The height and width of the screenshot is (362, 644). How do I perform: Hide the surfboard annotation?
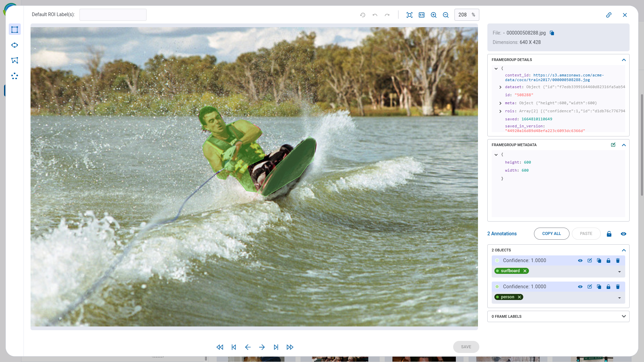[x=580, y=260]
